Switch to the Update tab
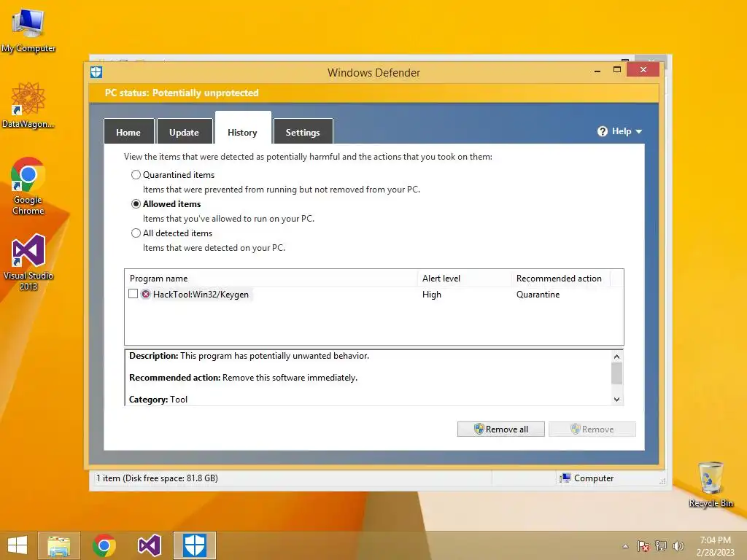 185,132
